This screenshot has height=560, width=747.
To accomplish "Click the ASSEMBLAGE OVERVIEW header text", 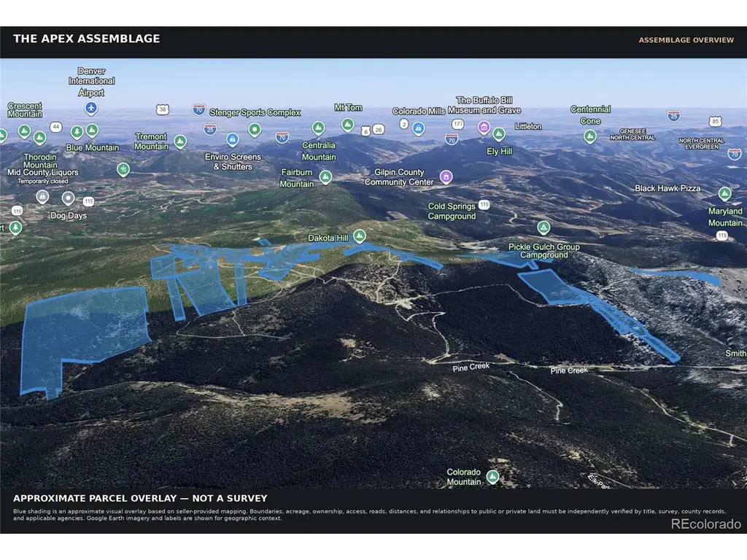I will [686, 40].
